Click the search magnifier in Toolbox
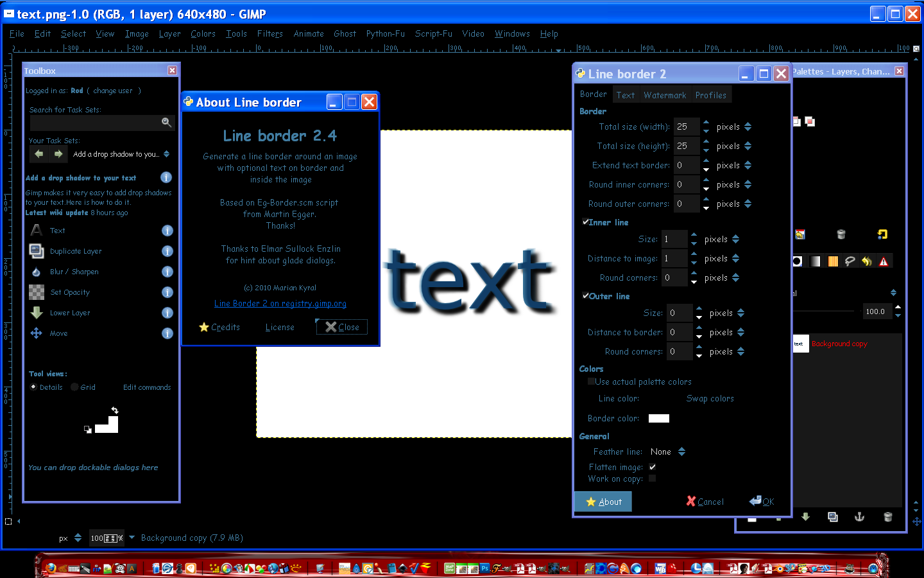The image size is (924, 578). [x=166, y=122]
